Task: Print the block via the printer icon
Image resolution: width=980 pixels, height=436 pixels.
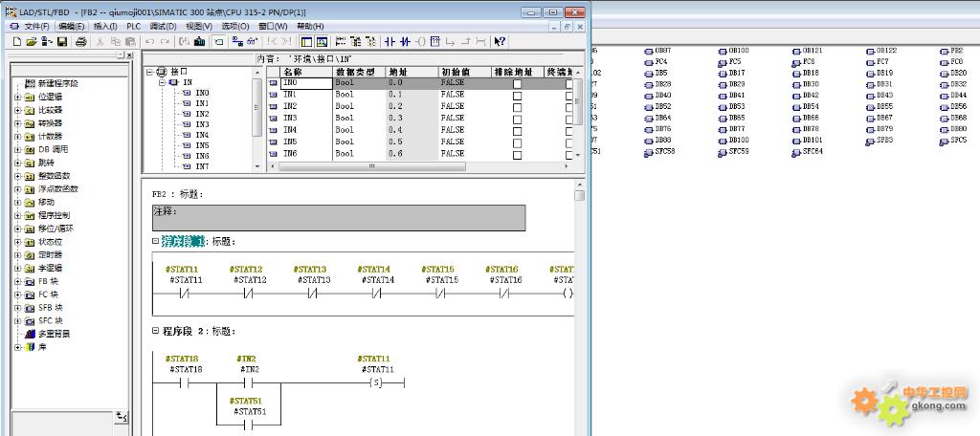Action: (x=80, y=42)
